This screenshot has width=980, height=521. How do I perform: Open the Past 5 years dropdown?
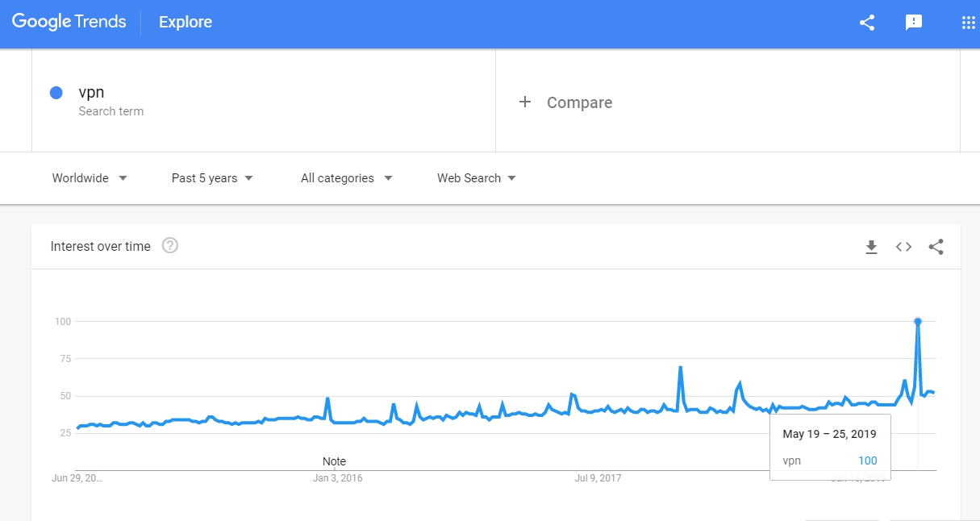pyautogui.click(x=213, y=178)
